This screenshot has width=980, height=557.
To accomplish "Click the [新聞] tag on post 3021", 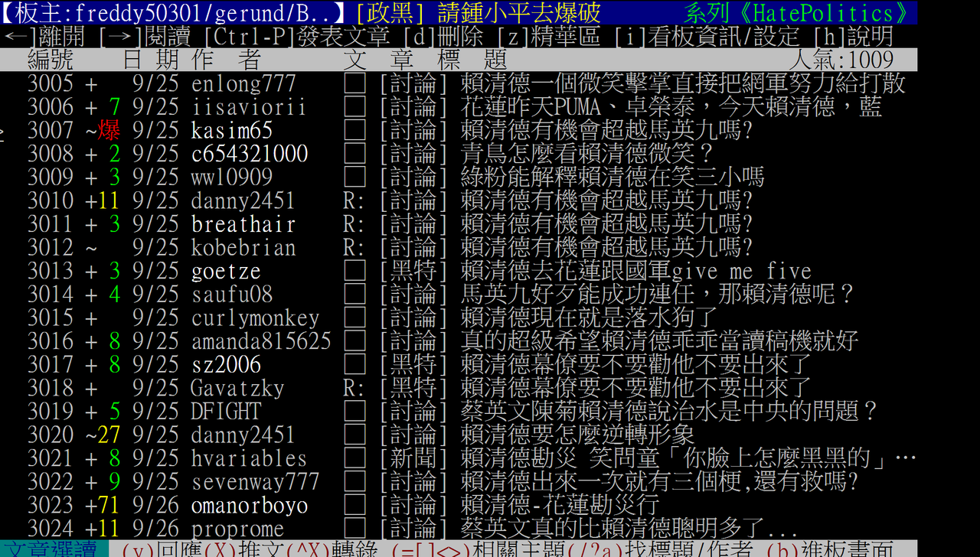I will pos(413,458).
